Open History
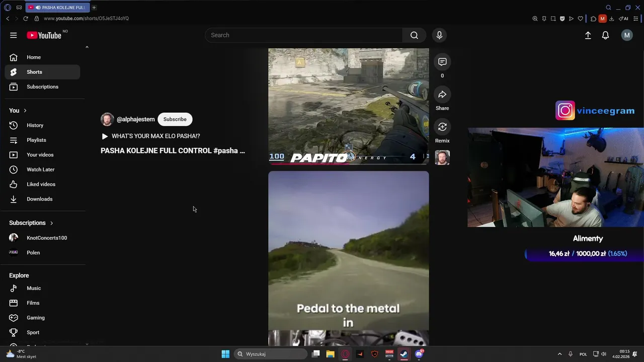 (42, 125)
